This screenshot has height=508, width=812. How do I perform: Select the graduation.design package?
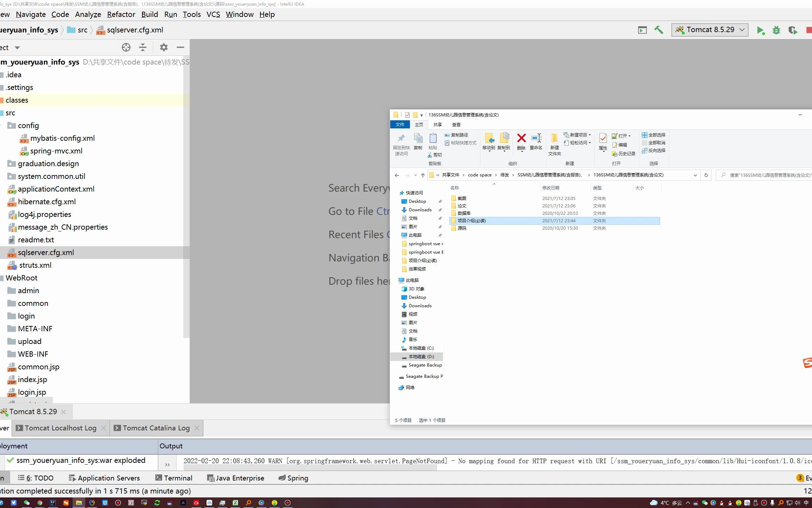point(48,164)
